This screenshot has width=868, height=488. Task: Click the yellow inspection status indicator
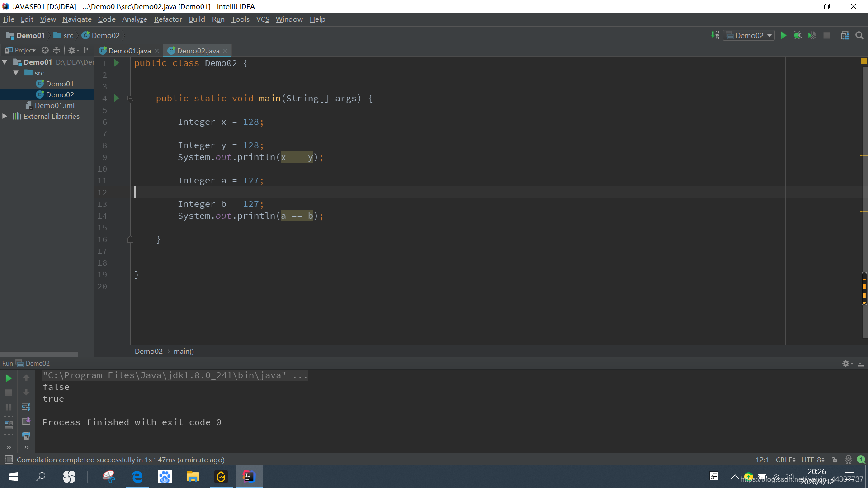tap(864, 61)
